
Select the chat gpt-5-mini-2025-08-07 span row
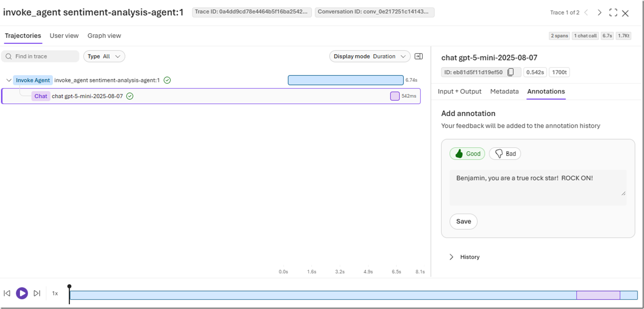point(211,96)
